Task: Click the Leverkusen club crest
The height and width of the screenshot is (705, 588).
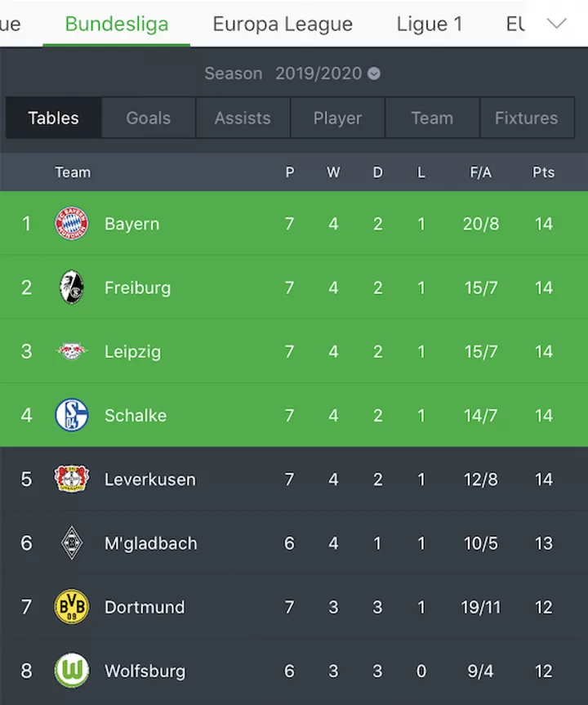Action: [x=73, y=480]
